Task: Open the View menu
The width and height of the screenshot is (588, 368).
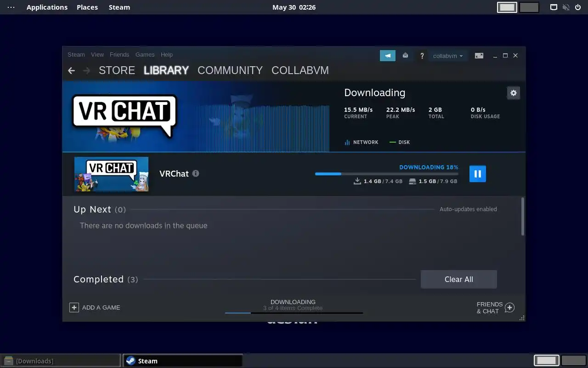Action: (x=97, y=54)
